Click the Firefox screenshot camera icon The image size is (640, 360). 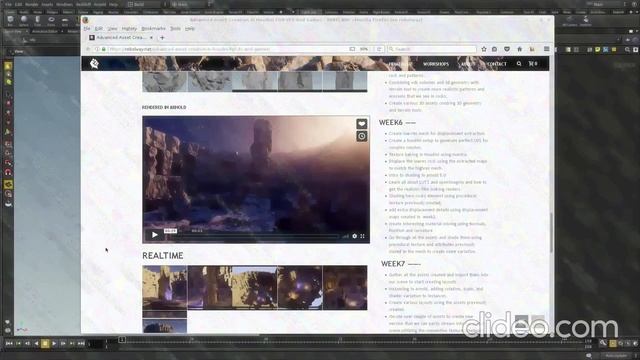[494, 49]
